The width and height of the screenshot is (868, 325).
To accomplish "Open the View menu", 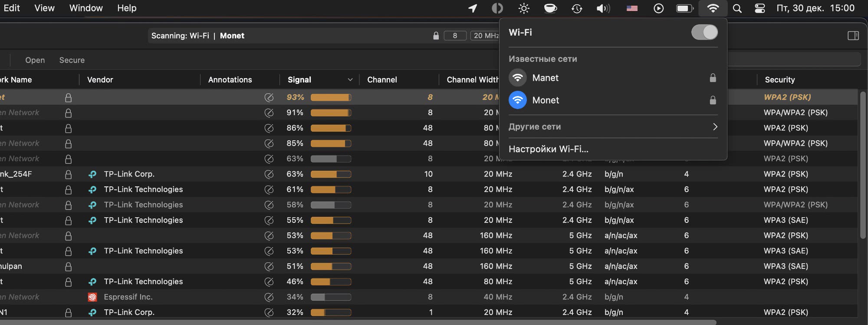I will pos(44,8).
